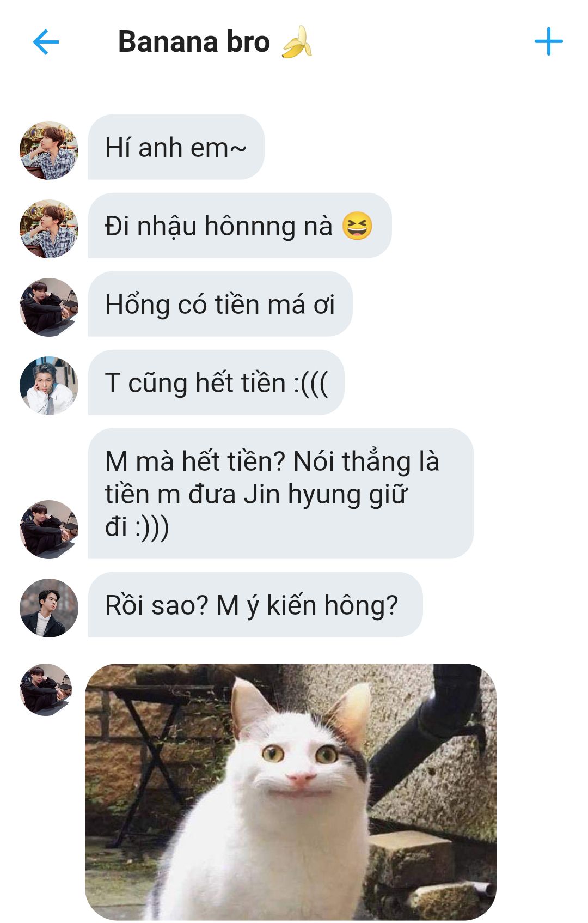Select the 'Hổng có tiền má ơi' bubble
Screen dimensions: 588x923
[220, 304]
